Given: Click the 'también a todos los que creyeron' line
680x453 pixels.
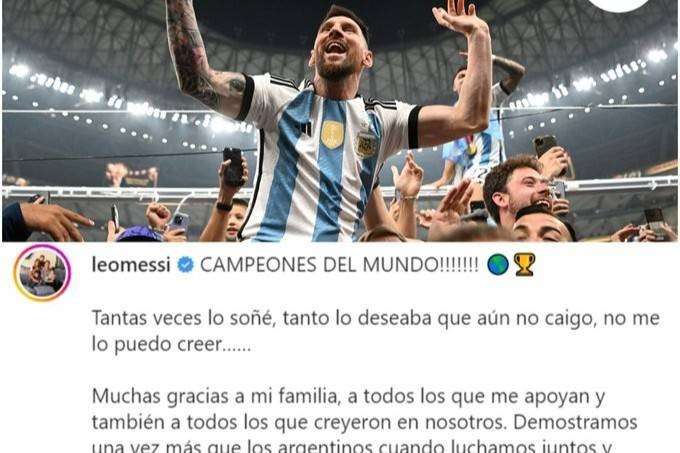Looking at the screenshot, I should [x=364, y=422].
